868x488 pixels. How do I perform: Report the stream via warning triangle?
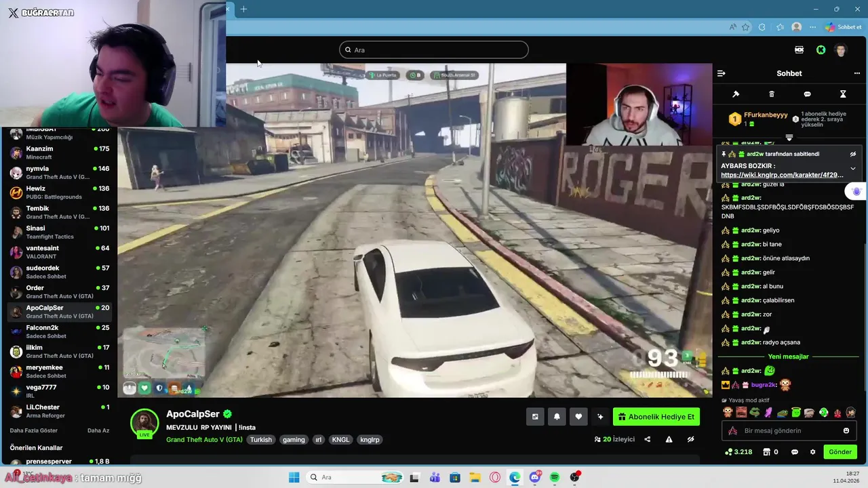click(x=669, y=439)
